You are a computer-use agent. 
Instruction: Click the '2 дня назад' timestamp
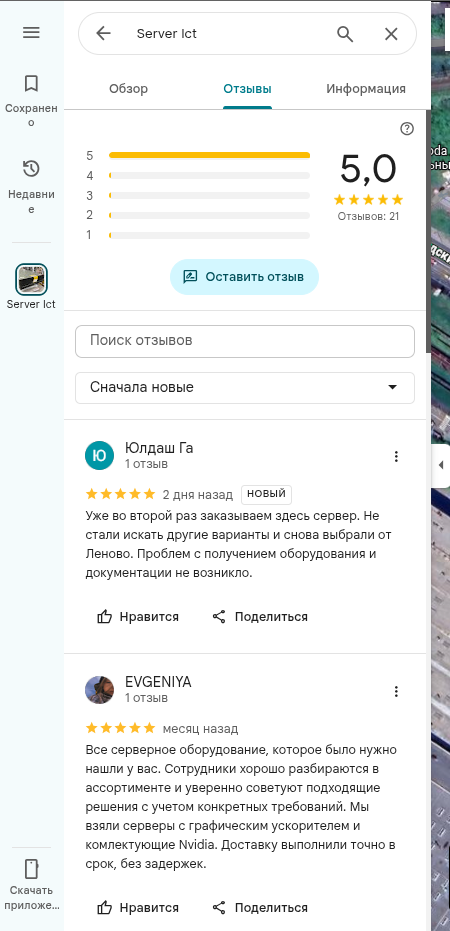pyautogui.click(x=198, y=495)
